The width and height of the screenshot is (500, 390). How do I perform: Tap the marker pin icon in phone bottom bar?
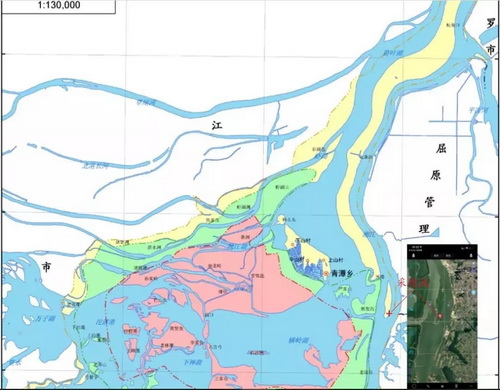[x=456, y=386]
